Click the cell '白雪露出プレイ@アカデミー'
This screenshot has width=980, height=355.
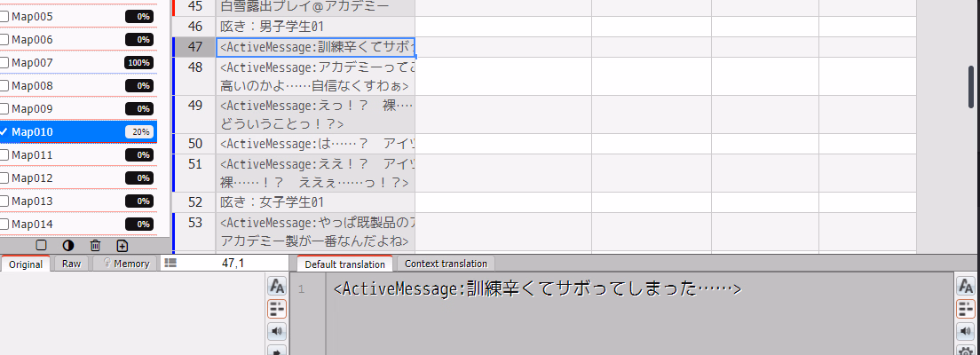316,7
